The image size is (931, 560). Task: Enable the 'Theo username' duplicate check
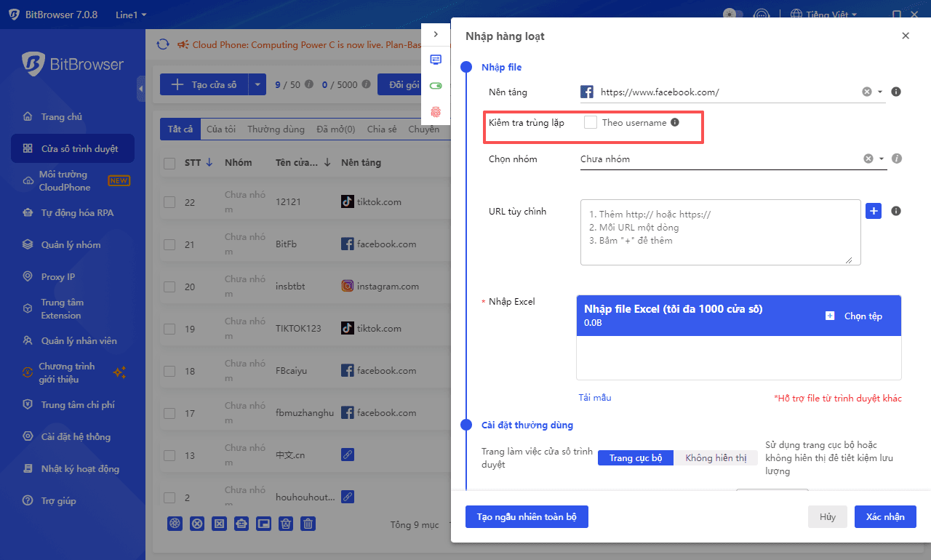pyautogui.click(x=592, y=121)
